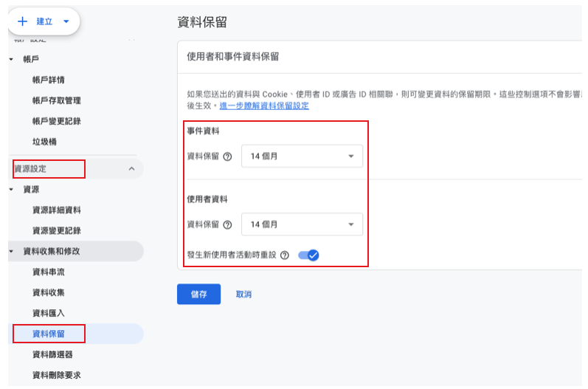Click the 儲存 button
This screenshot has width=588, height=389.
(198, 294)
